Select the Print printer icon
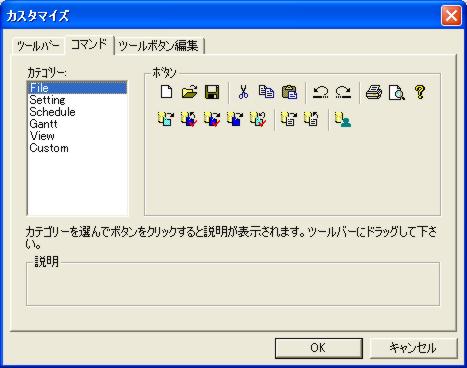467x368 pixels. pyautogui.click(x=374, y=92)
